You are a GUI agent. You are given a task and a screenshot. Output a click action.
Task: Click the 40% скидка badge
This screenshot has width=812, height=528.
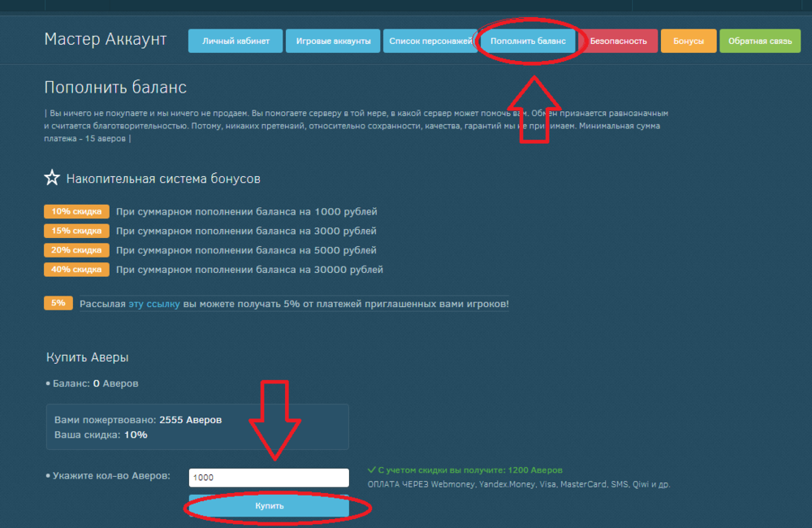(76, 270)
